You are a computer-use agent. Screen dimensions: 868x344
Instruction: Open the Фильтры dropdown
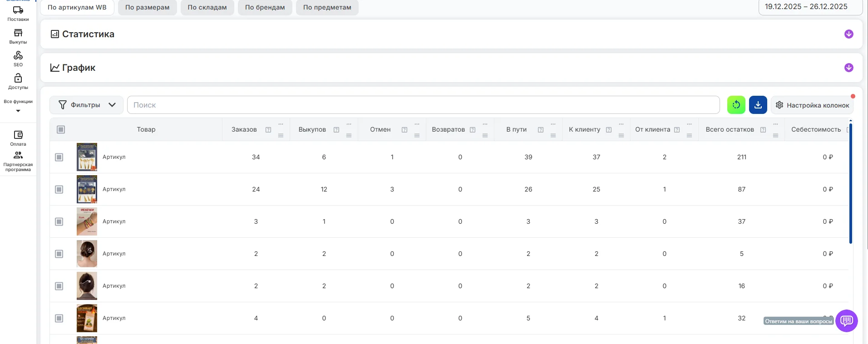coord(86,105)
